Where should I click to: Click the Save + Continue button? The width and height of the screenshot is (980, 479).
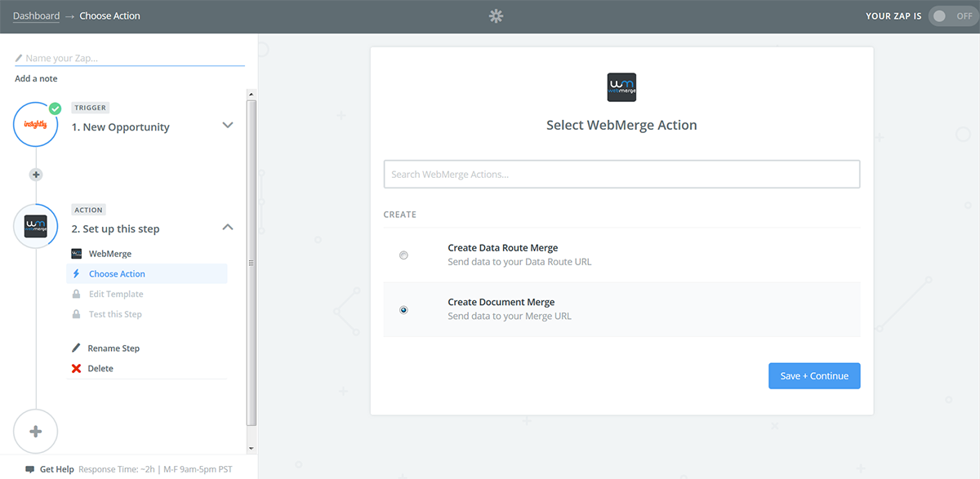814,375
